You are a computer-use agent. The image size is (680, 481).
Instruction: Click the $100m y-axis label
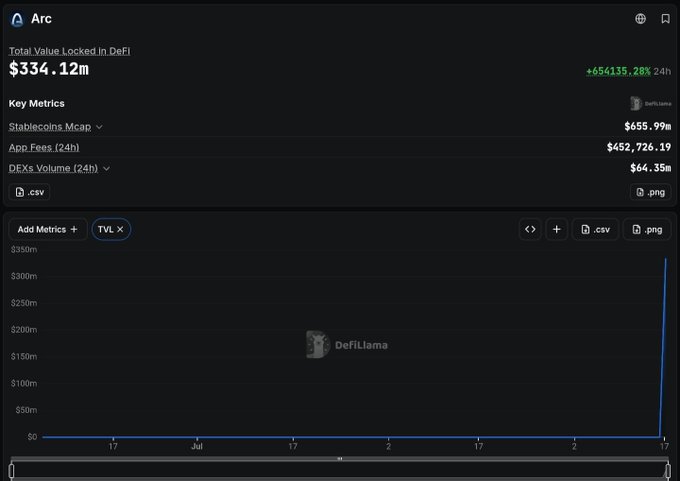coord(24,383)
